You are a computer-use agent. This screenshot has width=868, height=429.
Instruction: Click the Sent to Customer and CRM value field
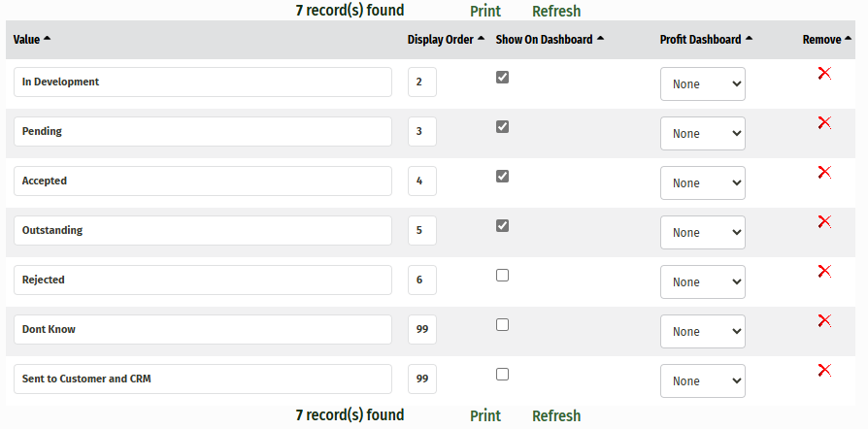[203, 379]
